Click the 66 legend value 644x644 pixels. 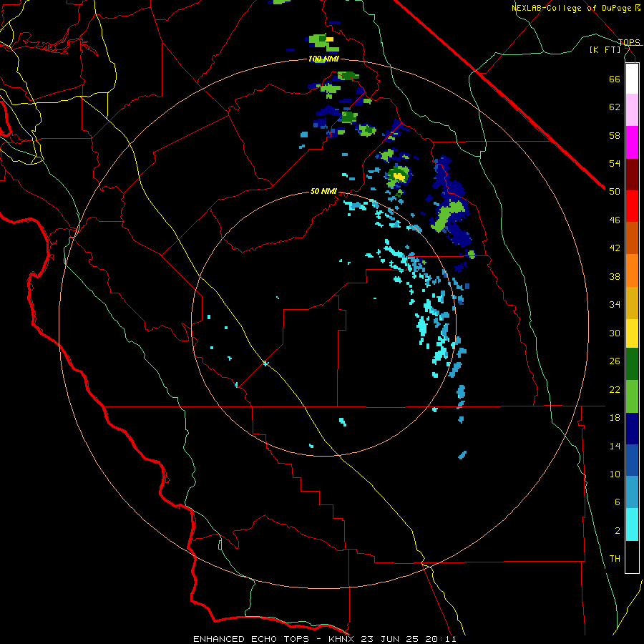tap(615, 79)
